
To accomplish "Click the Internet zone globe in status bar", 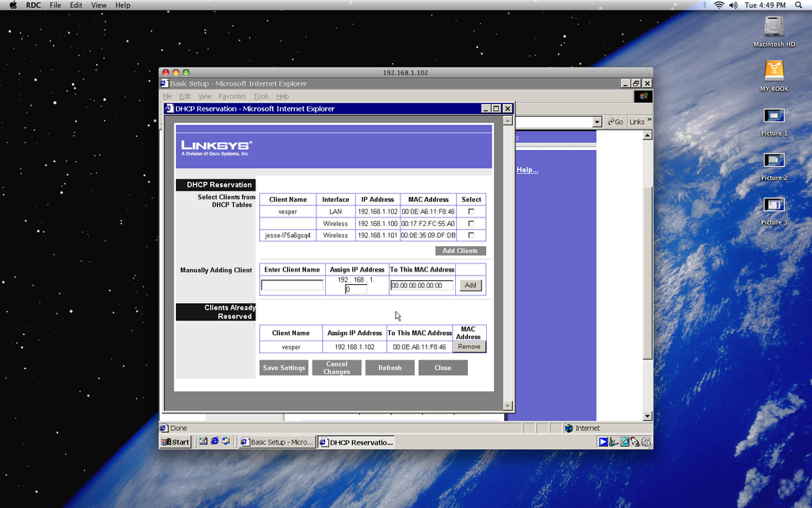I will 569,428.
